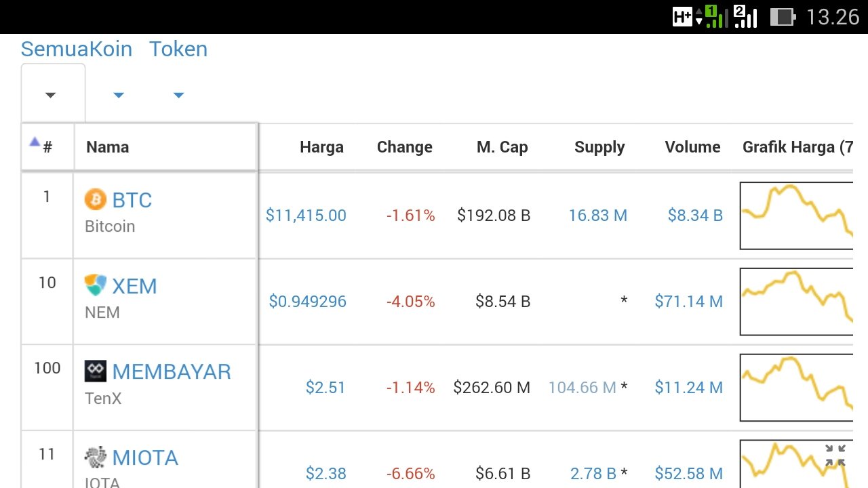Sort by rank using the blue triangle
Viewport: 868px width, 488px height.
35,142
